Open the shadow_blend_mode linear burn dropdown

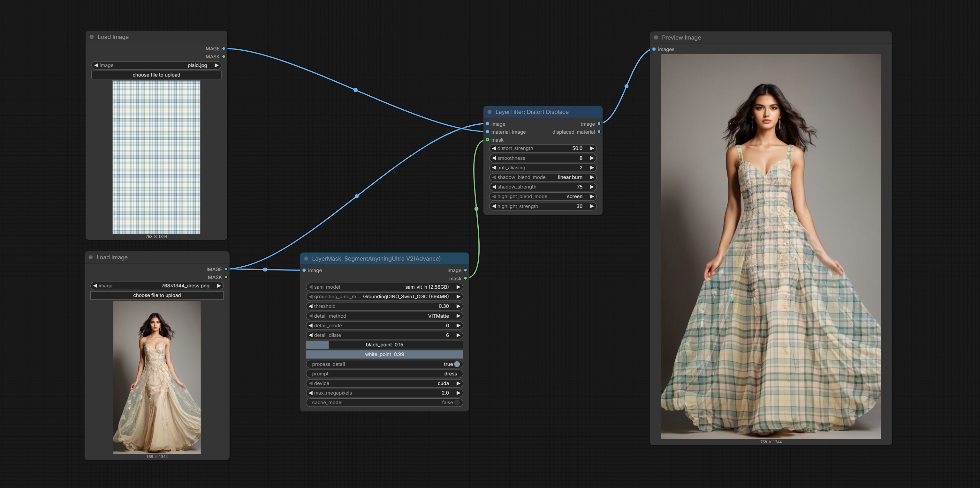point(543,177)
